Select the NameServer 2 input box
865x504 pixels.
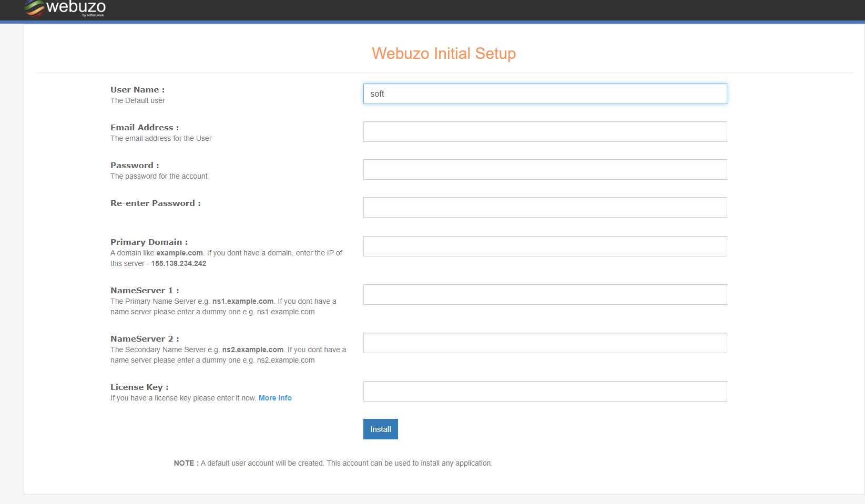coord(545,343)
